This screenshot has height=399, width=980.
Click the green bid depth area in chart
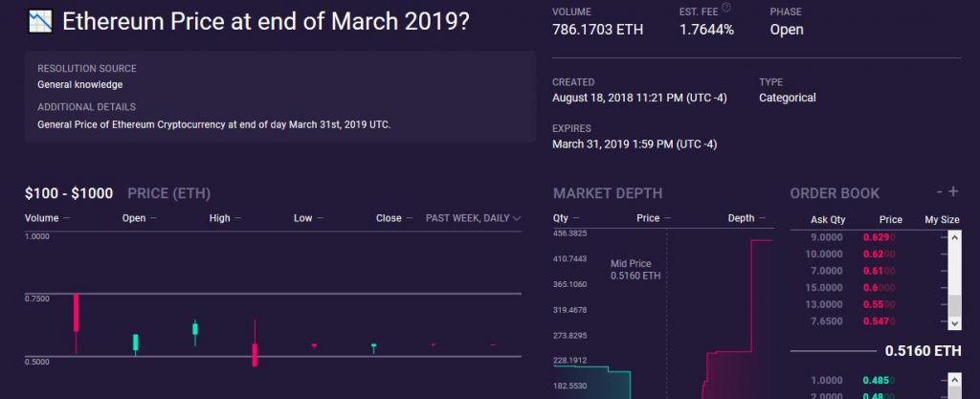click(590, 384)
